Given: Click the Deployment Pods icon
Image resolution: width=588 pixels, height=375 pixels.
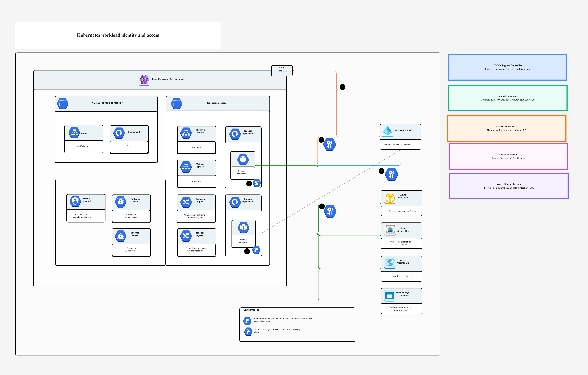Looking at the screenshot, I should tap(119, 133).
